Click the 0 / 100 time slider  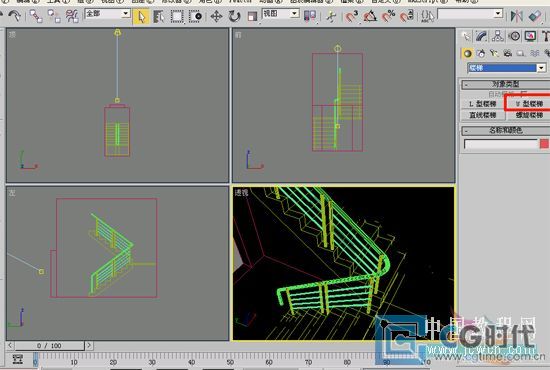(x=49, y=346)
